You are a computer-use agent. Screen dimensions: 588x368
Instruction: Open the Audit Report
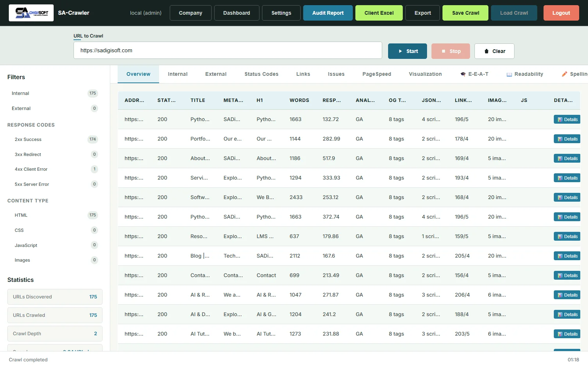pos(328,13)
